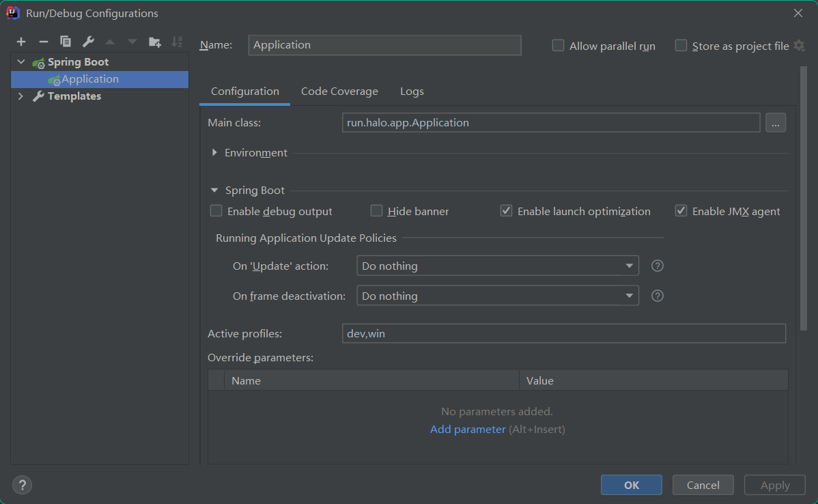The height and width of the screenshot is (504, 818).
Task: Open the On frame deactivation dropdown
Action: 629,295
